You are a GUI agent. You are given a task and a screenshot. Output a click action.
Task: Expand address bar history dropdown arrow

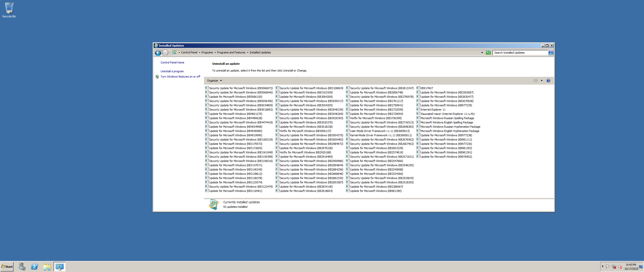click(x=482, y=53)
